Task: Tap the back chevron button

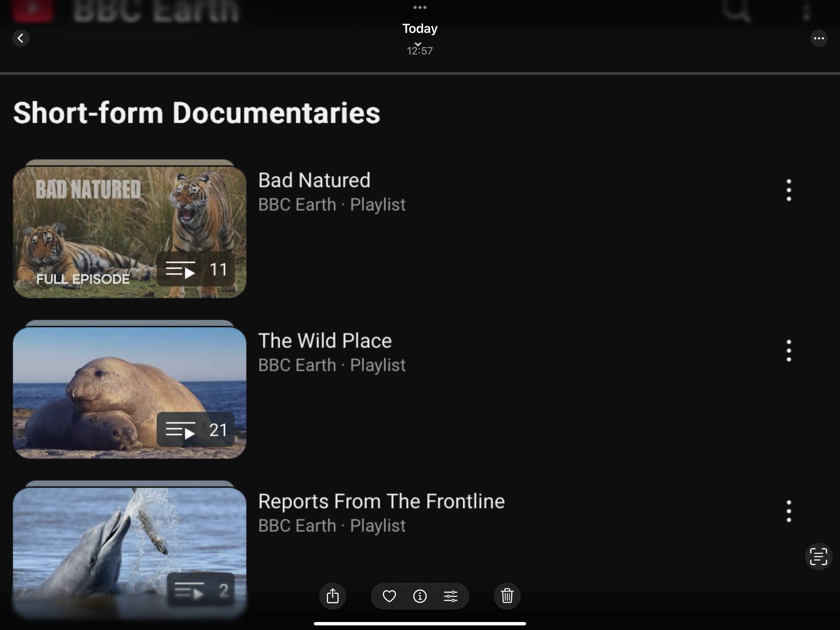Action: coord(21,38)
